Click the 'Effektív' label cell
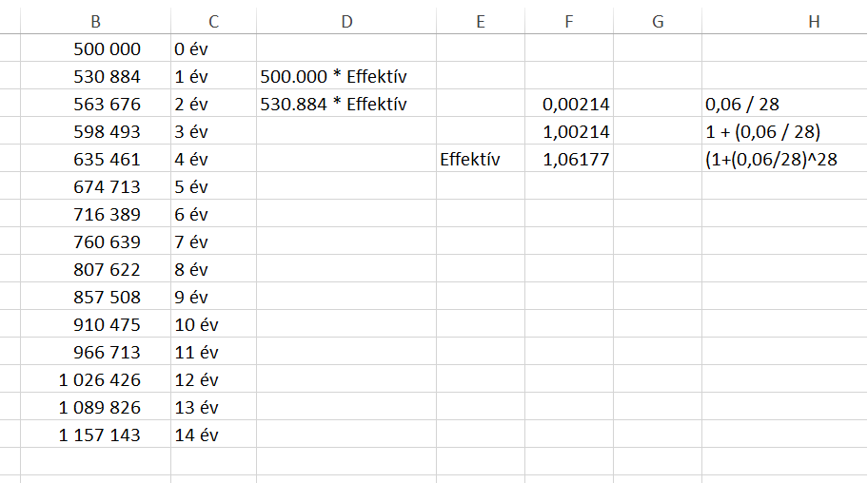The height and width of the screenshot is (483, 868). (470, 160)
